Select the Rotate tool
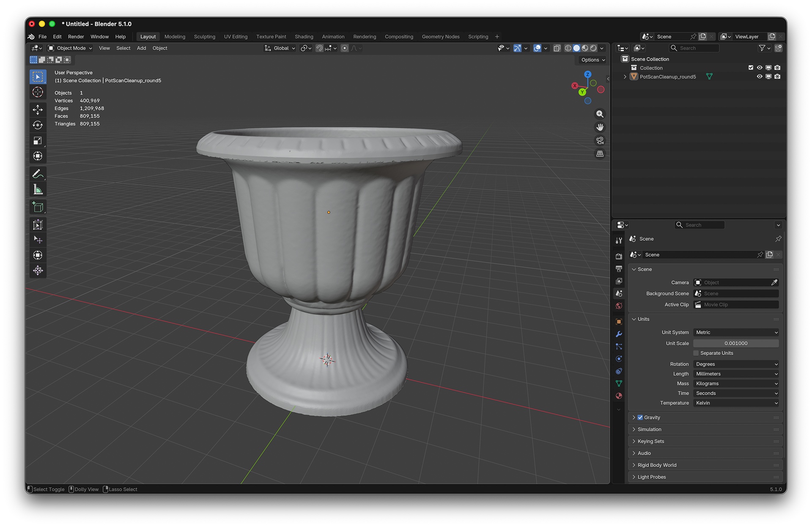The width and height of the screenshot is (812, 527). [38, 125]
